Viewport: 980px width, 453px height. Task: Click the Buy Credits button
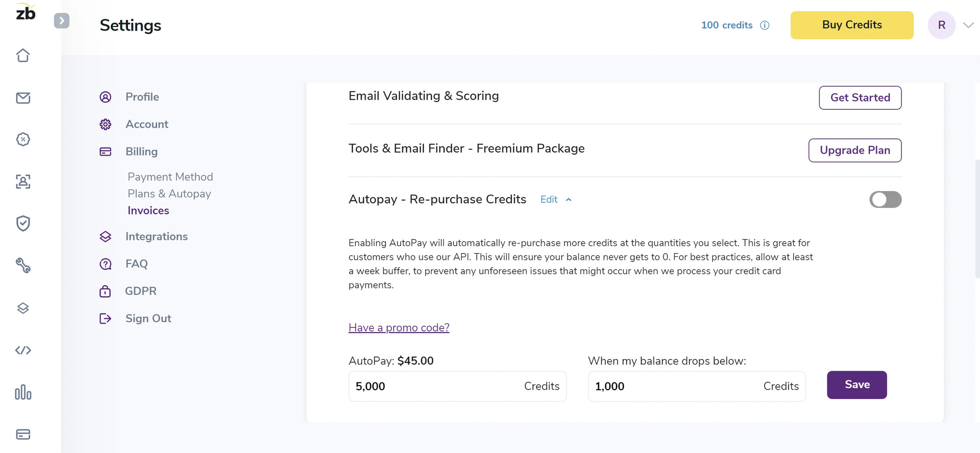(851, 25)
